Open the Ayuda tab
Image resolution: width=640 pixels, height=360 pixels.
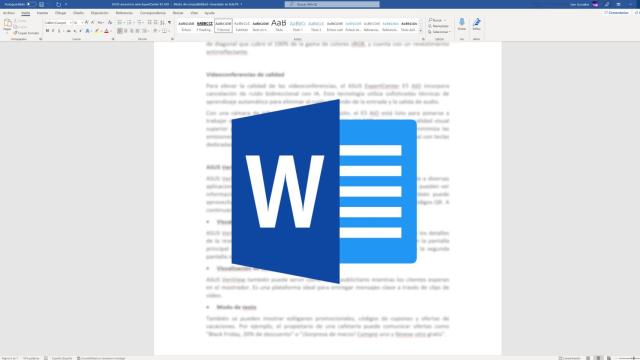click(209, 13)
